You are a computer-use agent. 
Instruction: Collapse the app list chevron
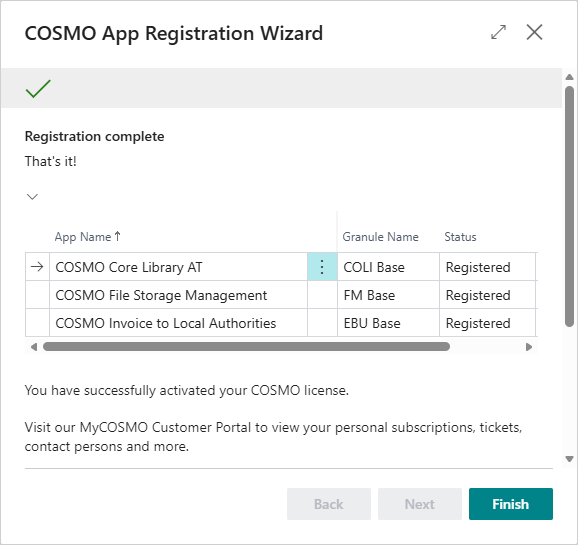(32, 197)
